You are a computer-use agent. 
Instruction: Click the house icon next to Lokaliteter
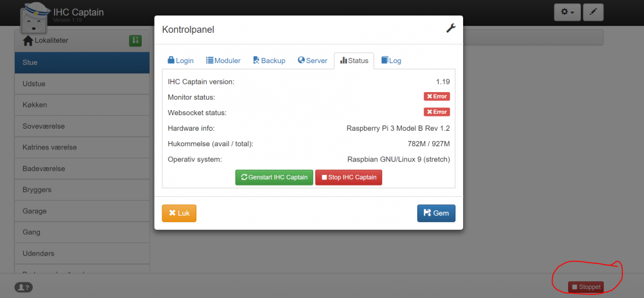point(28,41)
